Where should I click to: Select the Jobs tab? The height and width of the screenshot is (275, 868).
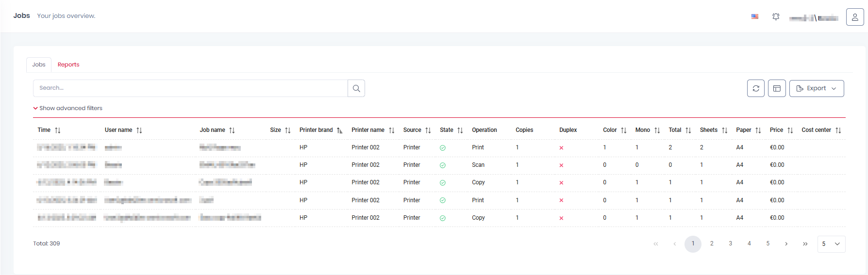click(39, 65)
